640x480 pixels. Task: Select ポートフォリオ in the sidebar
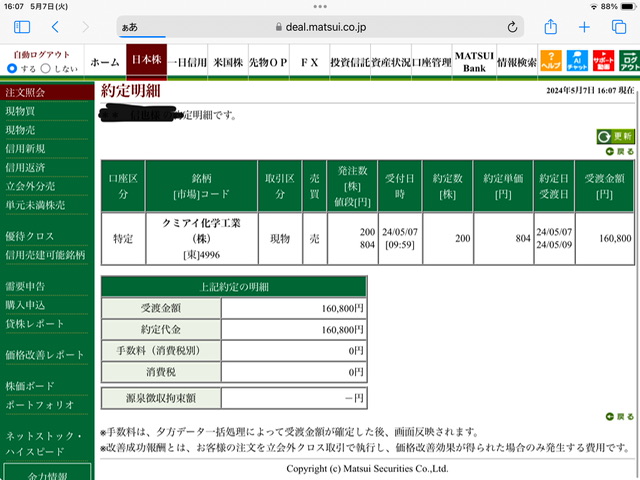(x=40, y=404)
